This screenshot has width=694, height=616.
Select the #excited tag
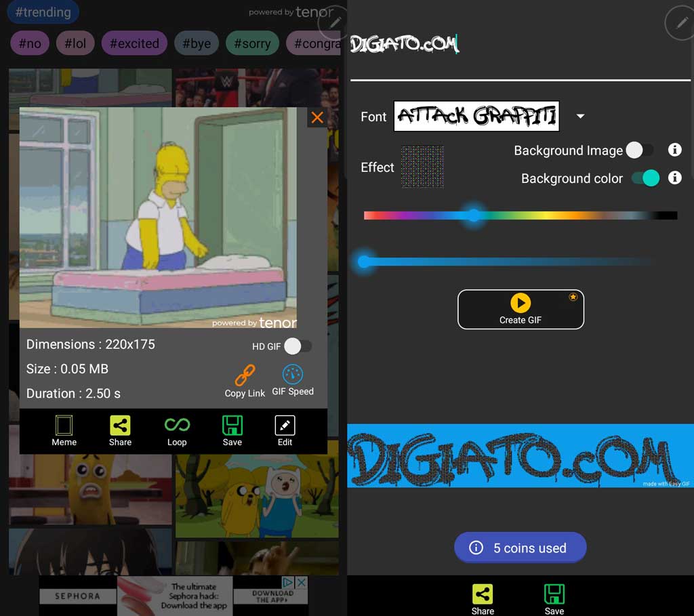point(134,43)
